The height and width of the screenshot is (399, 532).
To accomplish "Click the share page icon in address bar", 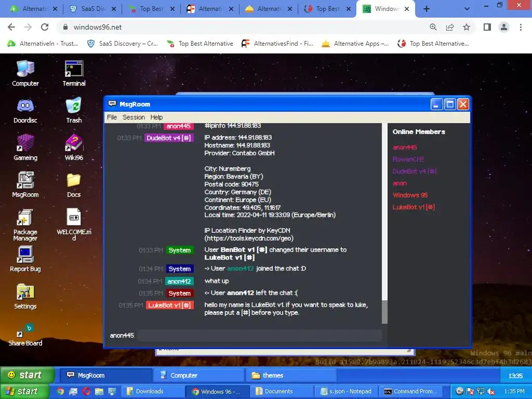I will (450, 27).
